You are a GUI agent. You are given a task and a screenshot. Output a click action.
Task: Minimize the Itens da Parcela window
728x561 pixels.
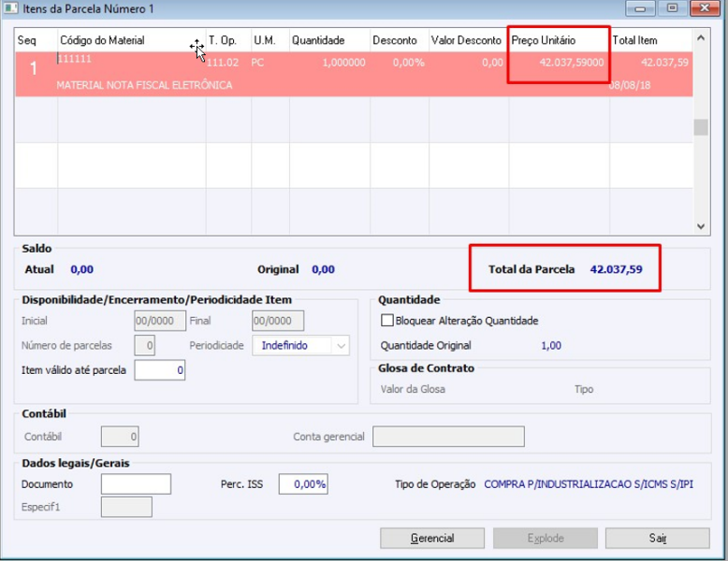click(x=640, y=8)
